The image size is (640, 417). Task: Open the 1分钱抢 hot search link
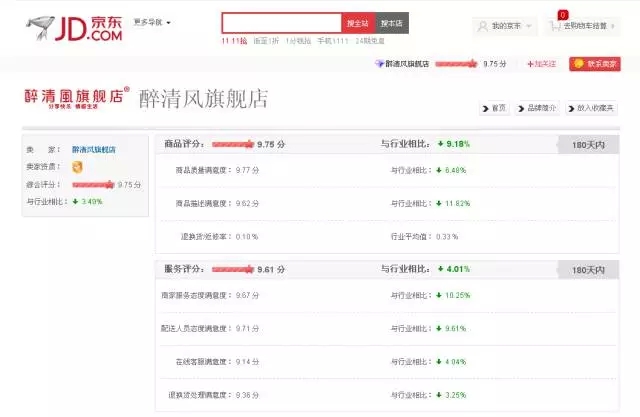tap(298, 41)
